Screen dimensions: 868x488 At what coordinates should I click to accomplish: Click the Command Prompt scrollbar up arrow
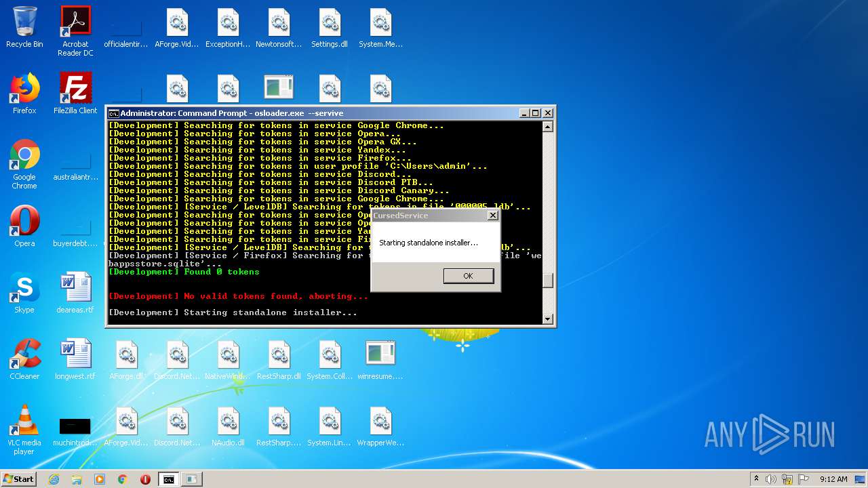548,126
